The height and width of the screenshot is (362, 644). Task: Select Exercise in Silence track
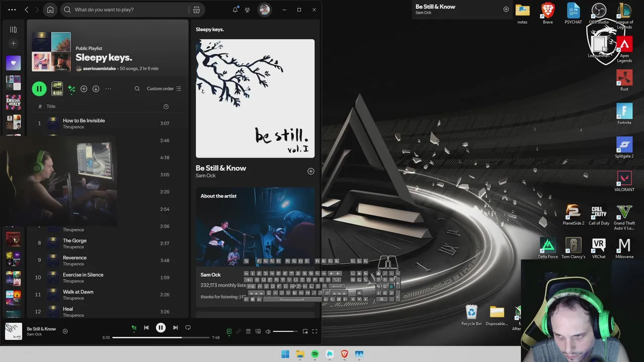point(108,278)
